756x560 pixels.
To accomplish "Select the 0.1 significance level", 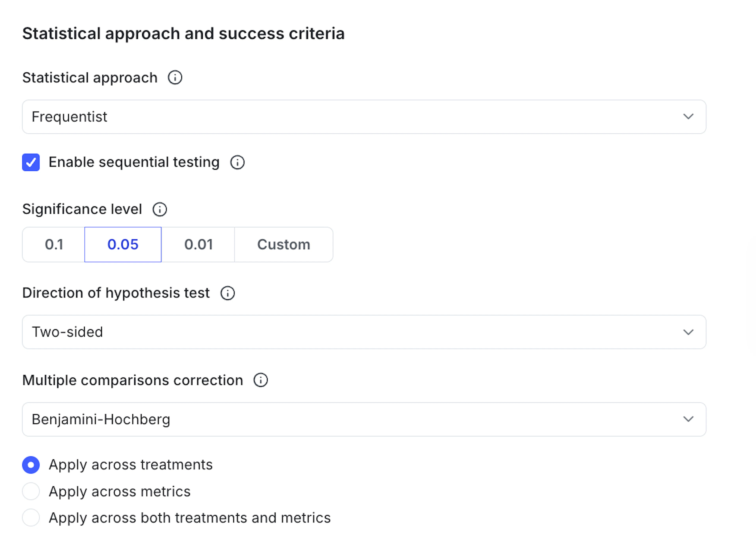I will (x=54, y=244).
